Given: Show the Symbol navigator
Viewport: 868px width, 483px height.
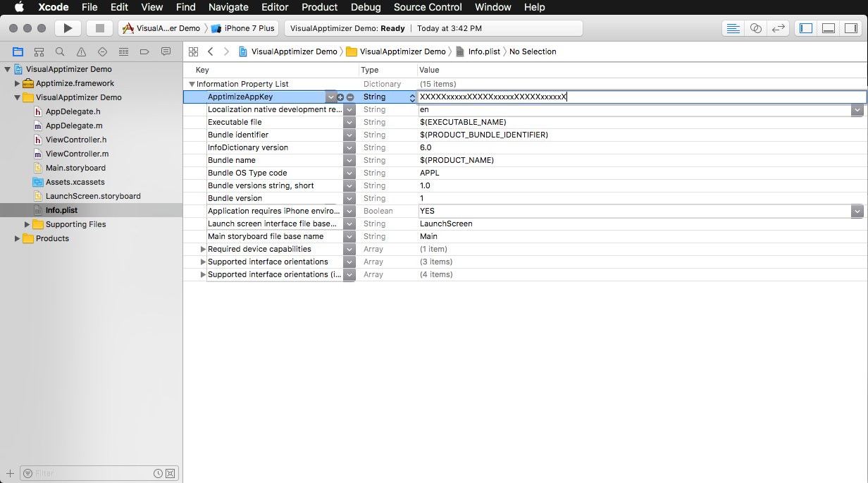Looking at the screenshot, I should coord(39,51).
